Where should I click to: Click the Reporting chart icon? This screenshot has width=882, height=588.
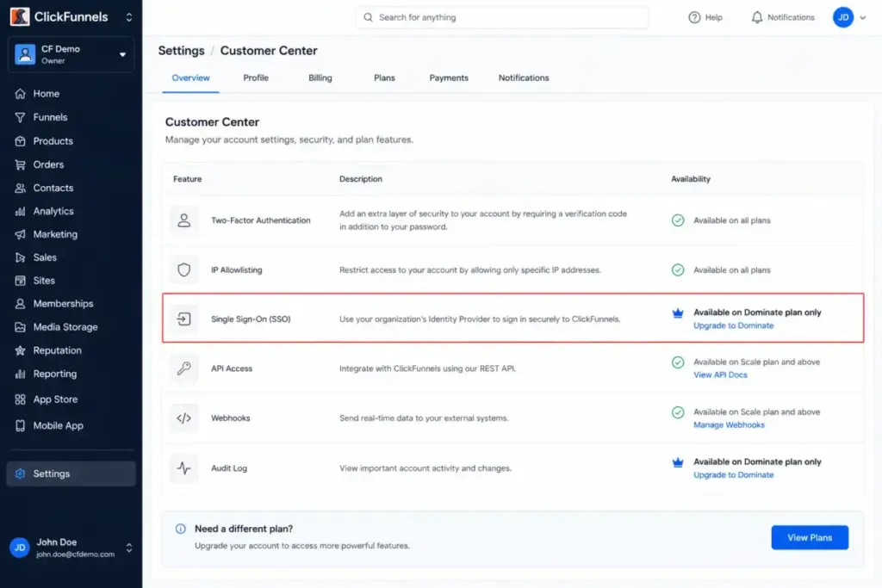(x=21, y=374)
